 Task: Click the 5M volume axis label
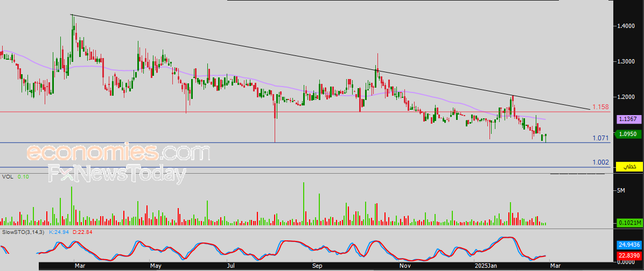(x=621, y=191)
